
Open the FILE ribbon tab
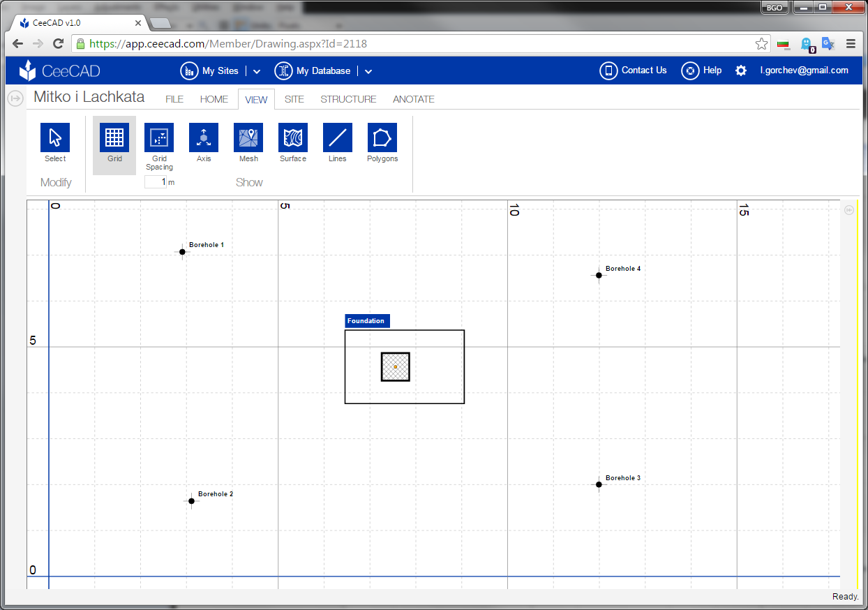coord(174,99)
